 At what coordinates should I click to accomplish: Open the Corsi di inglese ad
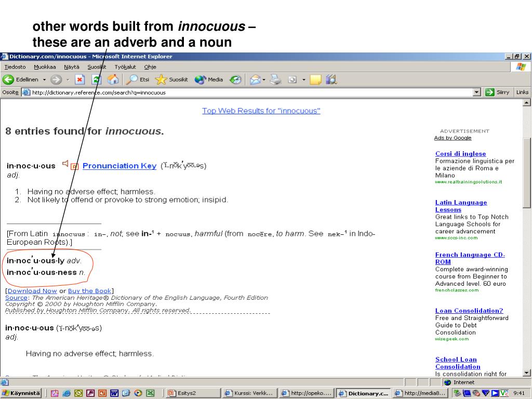tap(460, 154)
